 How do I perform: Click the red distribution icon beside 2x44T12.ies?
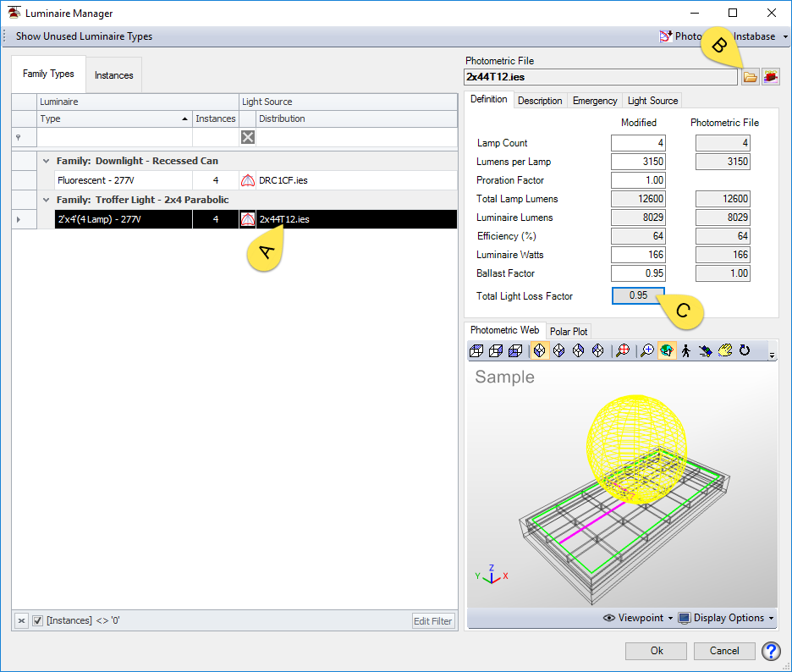coord(247,219)
